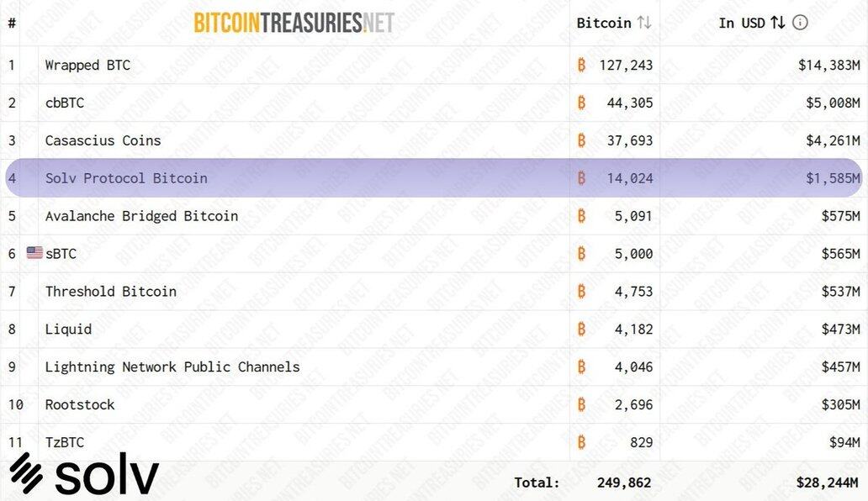This screenshot has height=501, width=868.
Task: Click Bitcoin symbol in TzBTC row
Action: pos(581,442)
